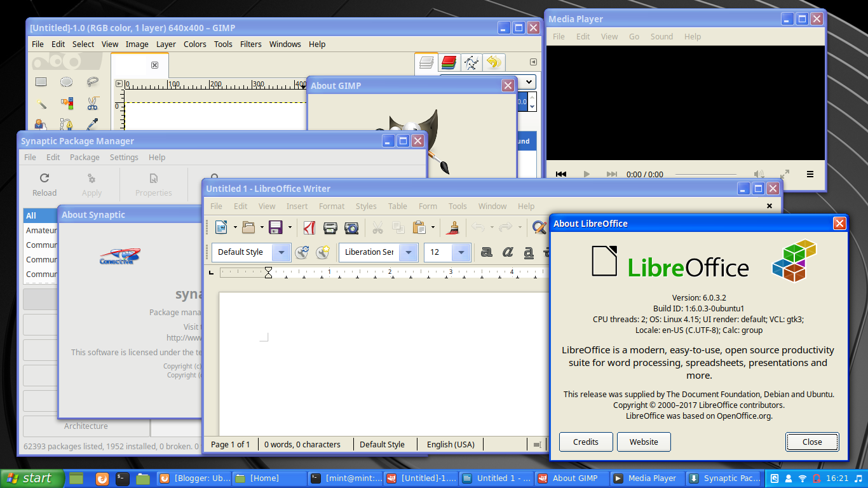Toggle underline formatting in LibreOffice Writer
868x488 pixels.
(x=528, y=252)
